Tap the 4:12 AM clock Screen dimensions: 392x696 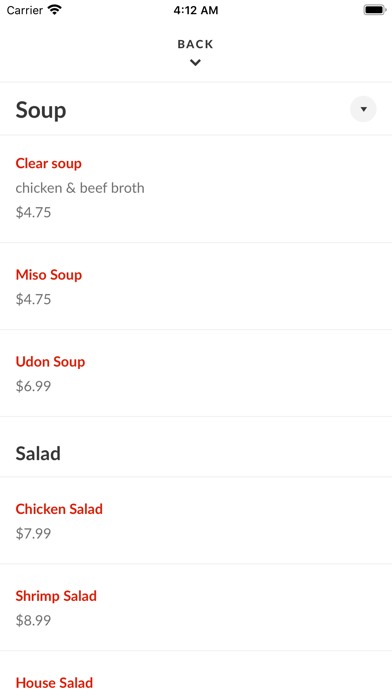(196, 10)
